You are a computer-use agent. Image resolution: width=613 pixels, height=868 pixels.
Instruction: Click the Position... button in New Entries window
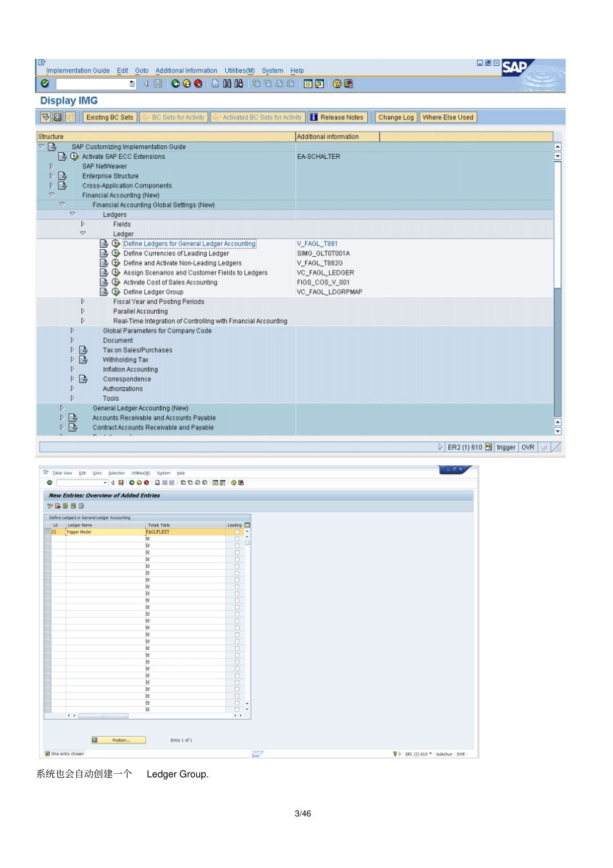pos(119,740)
